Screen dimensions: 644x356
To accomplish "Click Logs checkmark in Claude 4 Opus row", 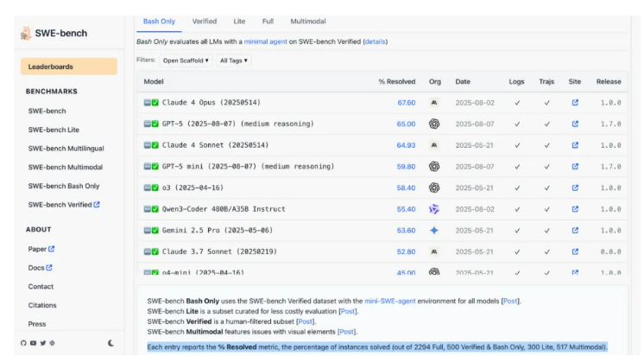I will click(517, 103).
